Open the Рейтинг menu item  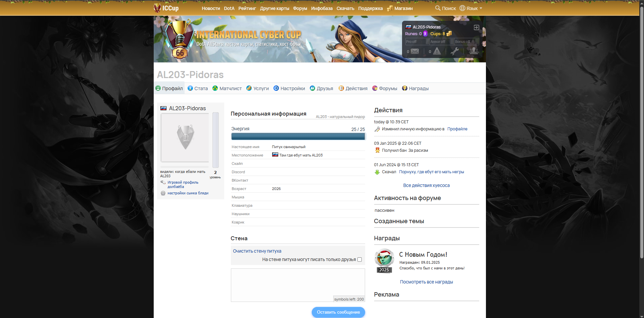(x=247, y=8)
